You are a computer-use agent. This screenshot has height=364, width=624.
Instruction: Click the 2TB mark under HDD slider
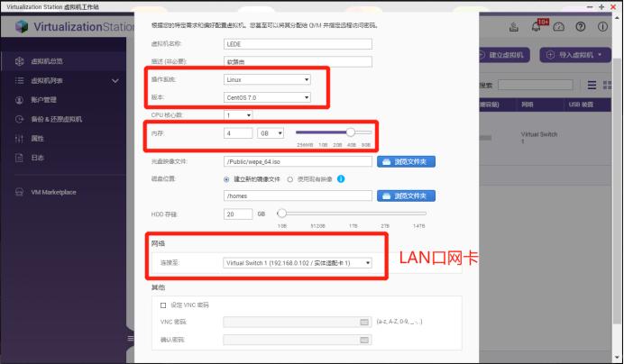click(385, 226)
